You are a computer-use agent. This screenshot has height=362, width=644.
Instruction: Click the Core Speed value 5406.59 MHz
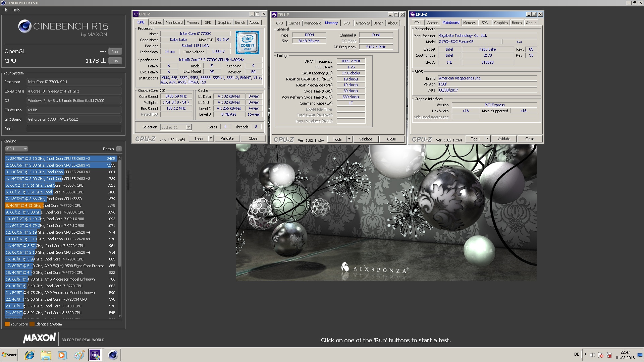coord(176,96)
